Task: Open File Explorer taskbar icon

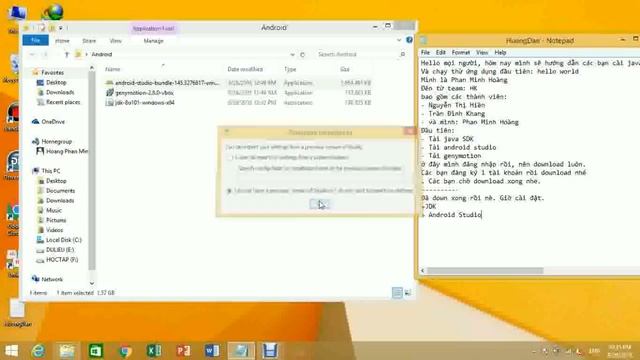Action: pos(67,351)
